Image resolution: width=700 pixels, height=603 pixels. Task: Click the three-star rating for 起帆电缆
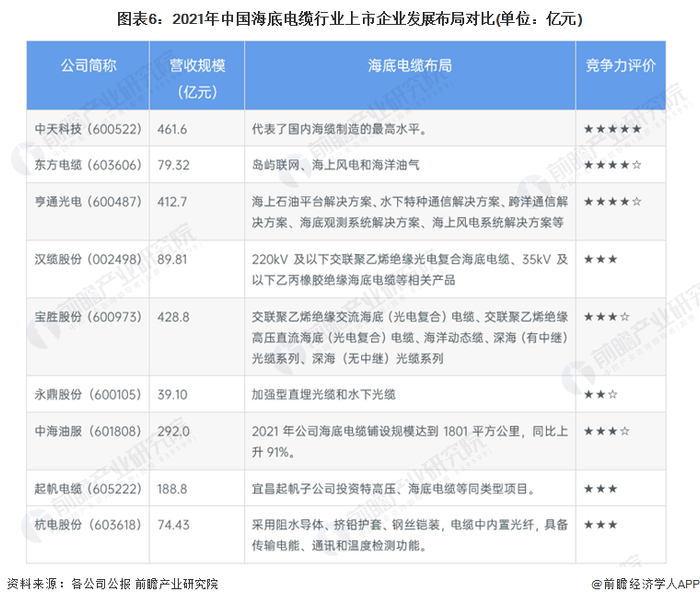600,489
